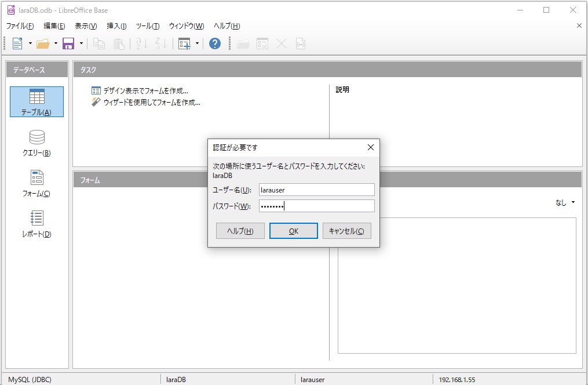Click the ヘルプ(H) button in dialog

[x=240, y=231]
